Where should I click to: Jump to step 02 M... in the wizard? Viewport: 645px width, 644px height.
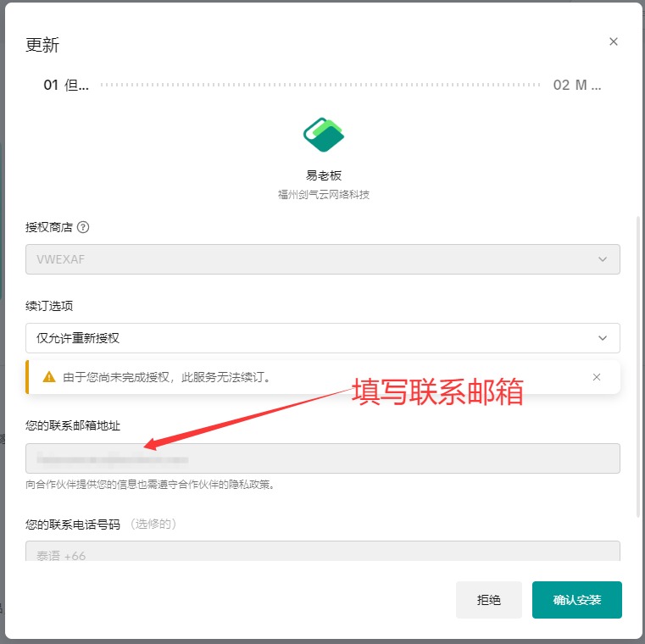click(576, 85)
